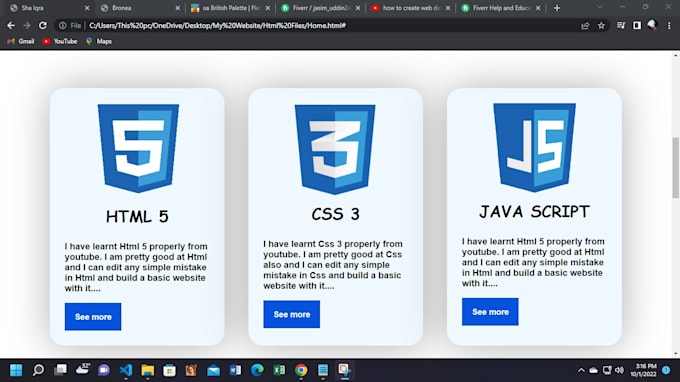
Task: Click the CSS 3 heading
Action: pos(336,214)
